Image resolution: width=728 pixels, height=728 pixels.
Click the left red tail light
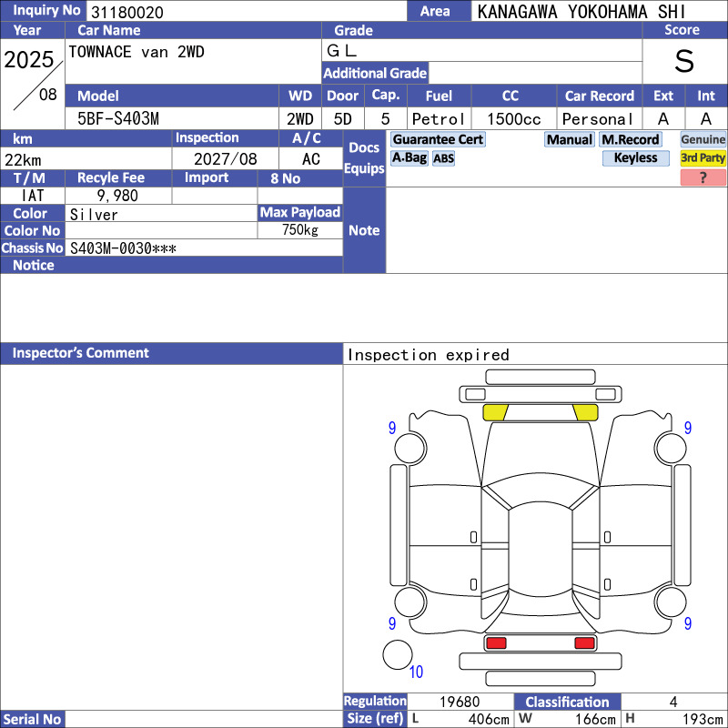[496, 642]
